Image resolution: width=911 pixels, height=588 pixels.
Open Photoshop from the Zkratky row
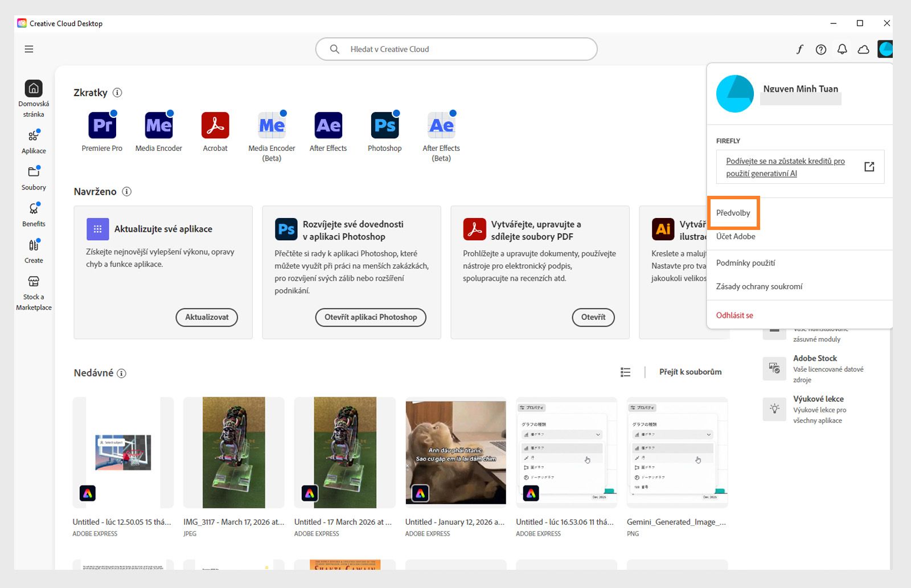coord(384,125)
